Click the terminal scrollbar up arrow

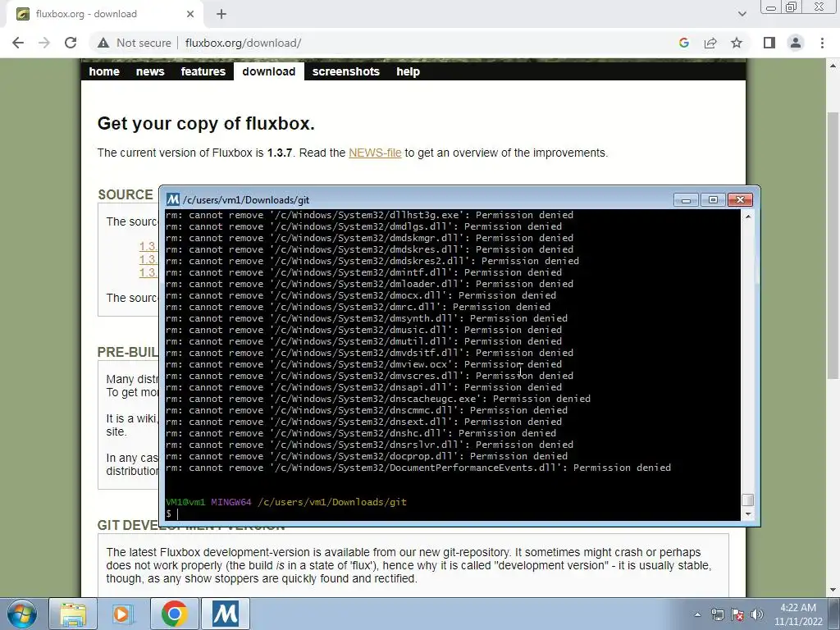[748, 217]
